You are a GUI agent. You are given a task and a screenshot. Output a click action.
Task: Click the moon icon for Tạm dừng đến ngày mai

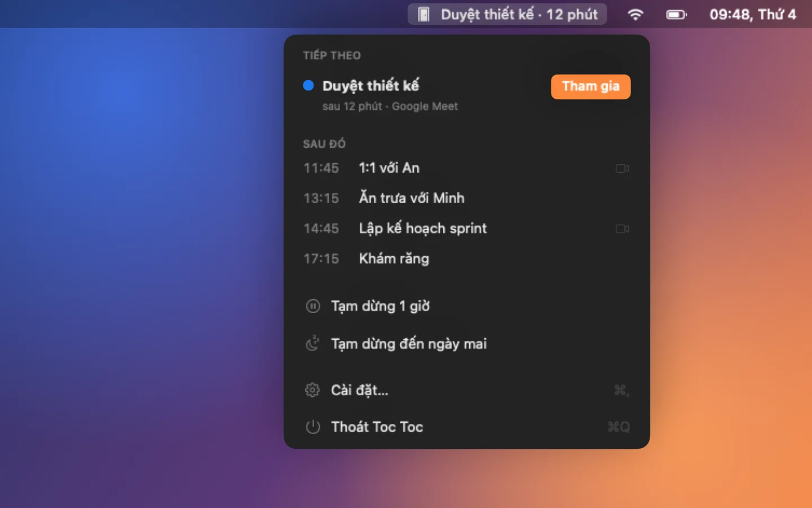pyautogui.click(x=313, y=344)
